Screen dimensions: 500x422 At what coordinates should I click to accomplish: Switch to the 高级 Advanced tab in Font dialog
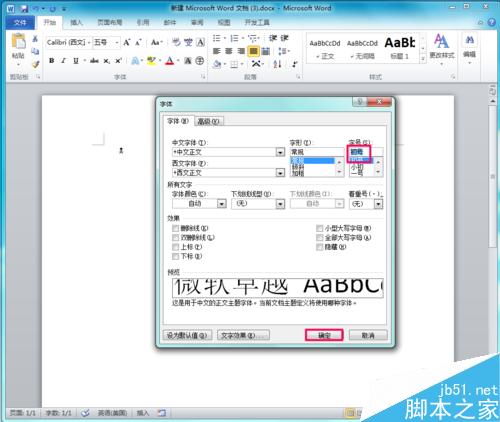(x=208, y=121)
